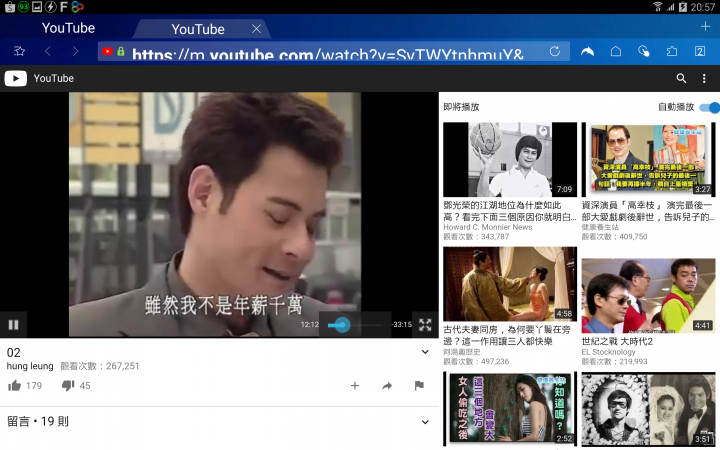Click the video progress slider knob
Image resolution: width=720 pixels, height=450 pixels.
(342, 325)
